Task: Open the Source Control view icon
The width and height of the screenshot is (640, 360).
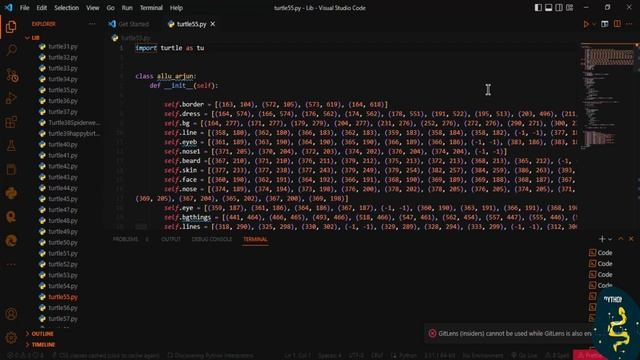Action: pyautogui.click(x=11, y=75)
